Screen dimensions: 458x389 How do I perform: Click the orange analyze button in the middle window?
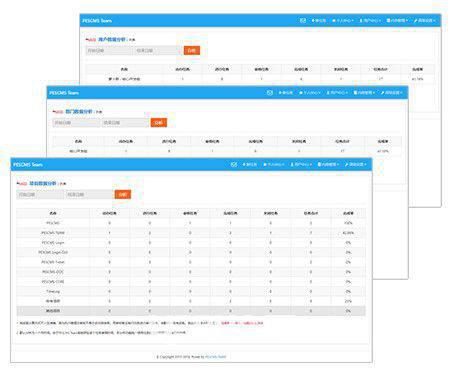click(159, 123)
